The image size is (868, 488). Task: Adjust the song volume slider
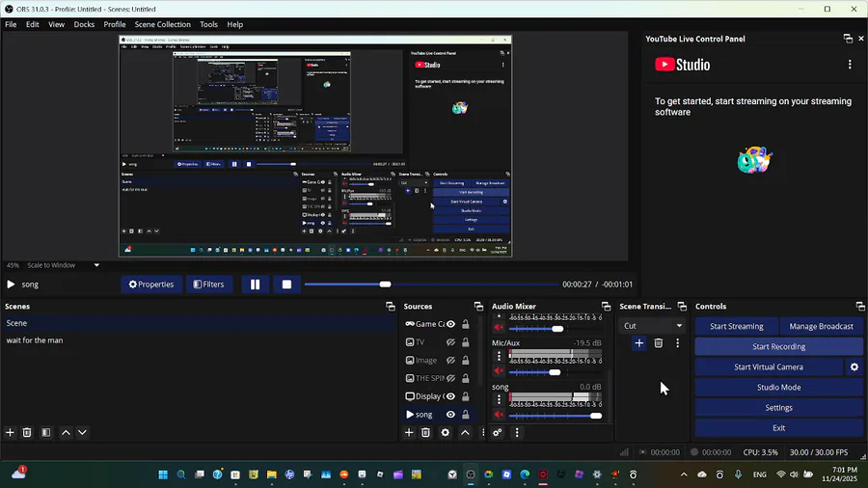556,416
